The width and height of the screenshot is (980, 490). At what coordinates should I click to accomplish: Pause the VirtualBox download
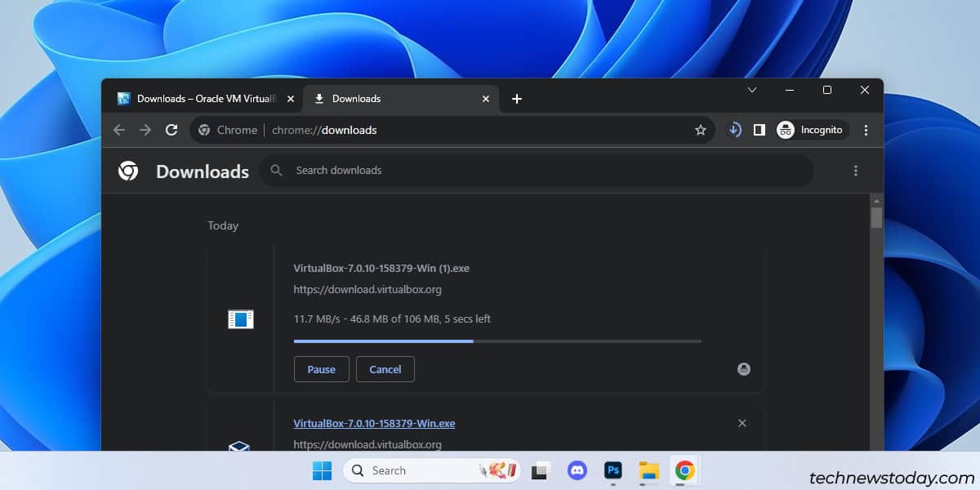pos(322,369)
